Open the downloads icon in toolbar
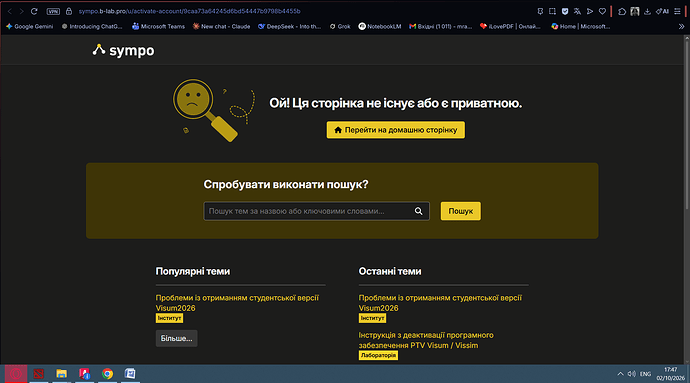The image size is (690, 383). coord(647,11)
